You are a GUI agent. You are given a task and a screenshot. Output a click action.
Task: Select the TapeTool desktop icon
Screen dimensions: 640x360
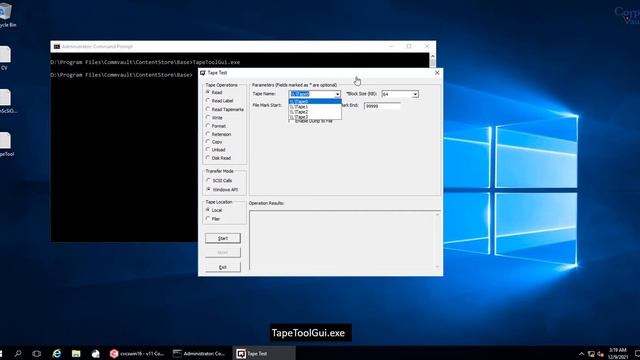coord(6,144)
